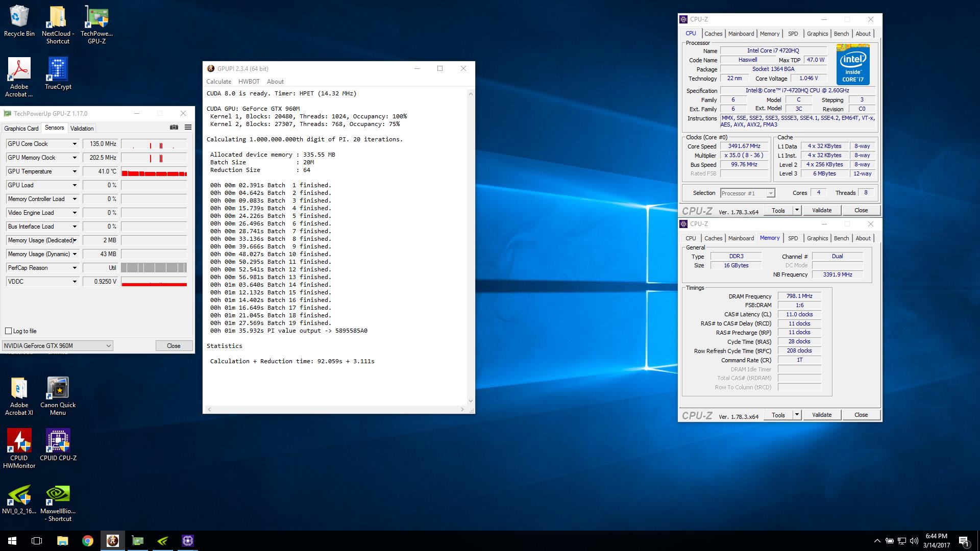
Task: Switch to GPU-Z Validation tab
Action: [x=82, y=129]
